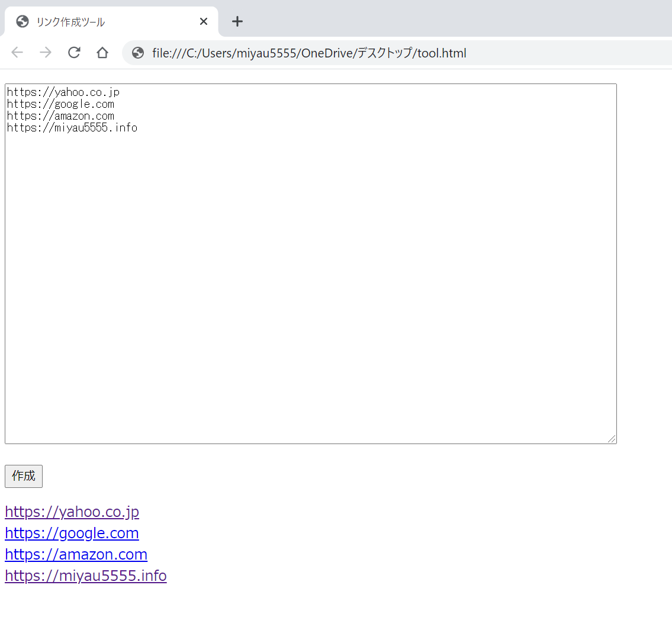
Task: Close the リンク作成ツール tab
Action: click(x=204, y=21)
